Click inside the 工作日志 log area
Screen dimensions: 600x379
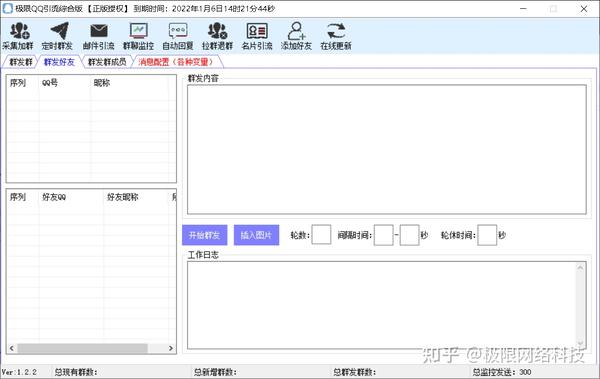[386, 305]
